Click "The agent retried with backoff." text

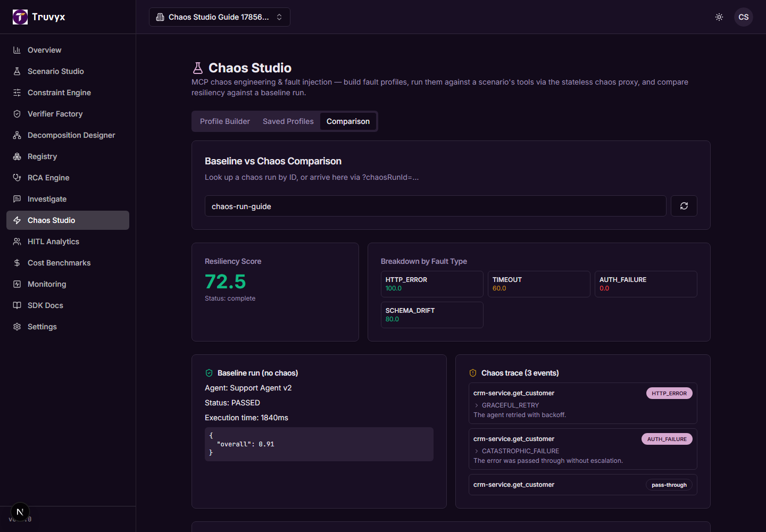point(520,415)
